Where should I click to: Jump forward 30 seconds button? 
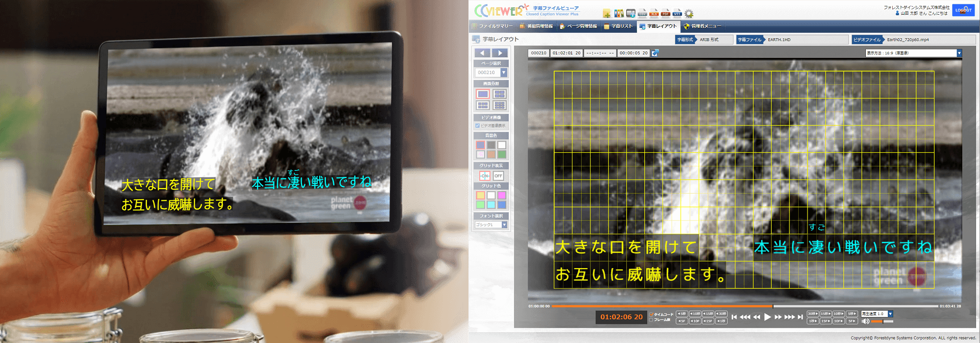coord(813,314)
